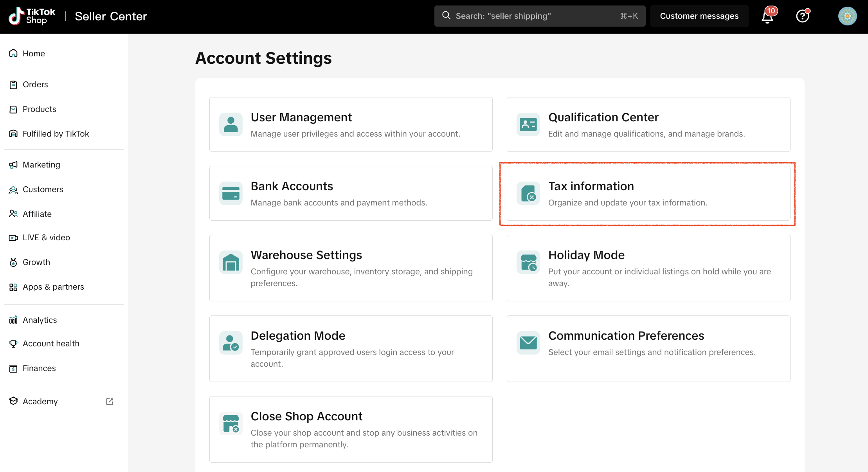The width and height of the screenshot is (868, 472).
Task: Click the Holiday Mode shop icon
Action: tap(528, 262)
